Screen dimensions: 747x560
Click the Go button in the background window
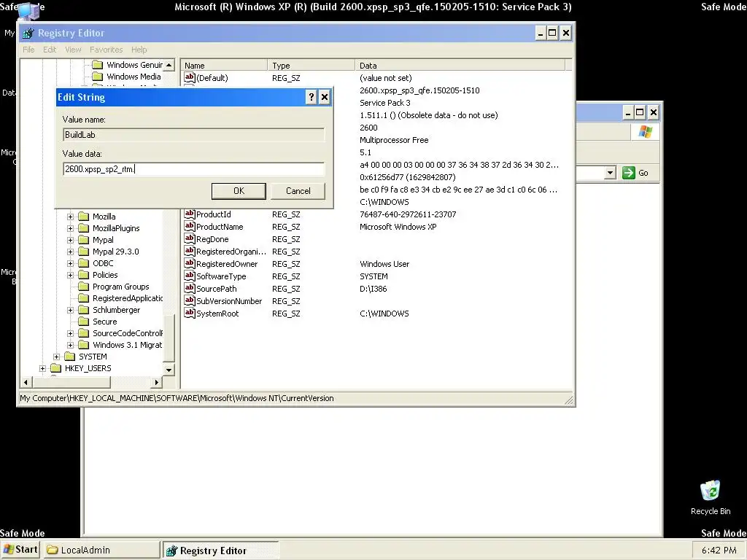tap(636, 173)
